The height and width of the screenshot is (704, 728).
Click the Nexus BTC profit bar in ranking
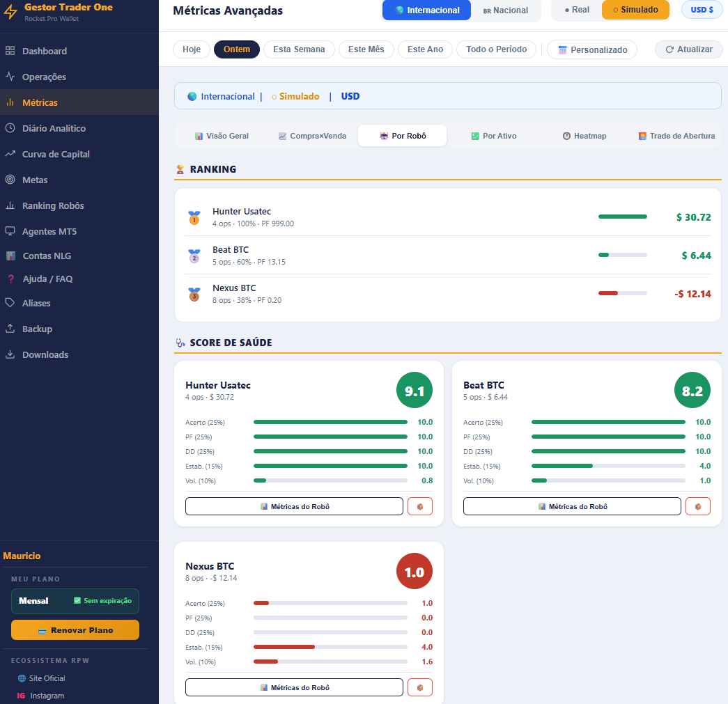coord(623,293)
